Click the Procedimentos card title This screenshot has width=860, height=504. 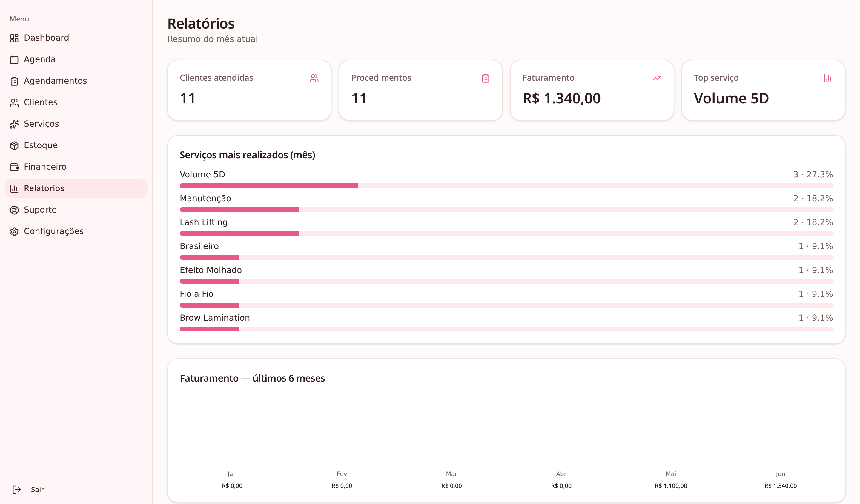click(381, 78)
